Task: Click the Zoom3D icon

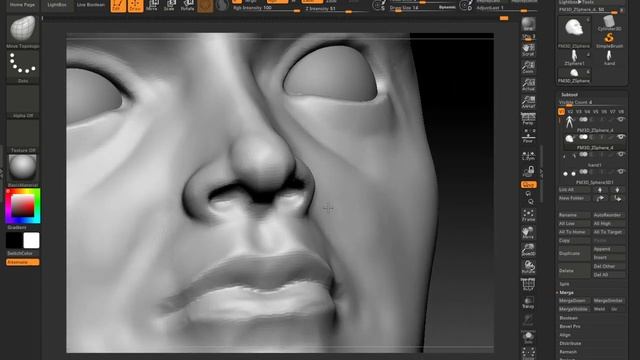Action: 528,250
